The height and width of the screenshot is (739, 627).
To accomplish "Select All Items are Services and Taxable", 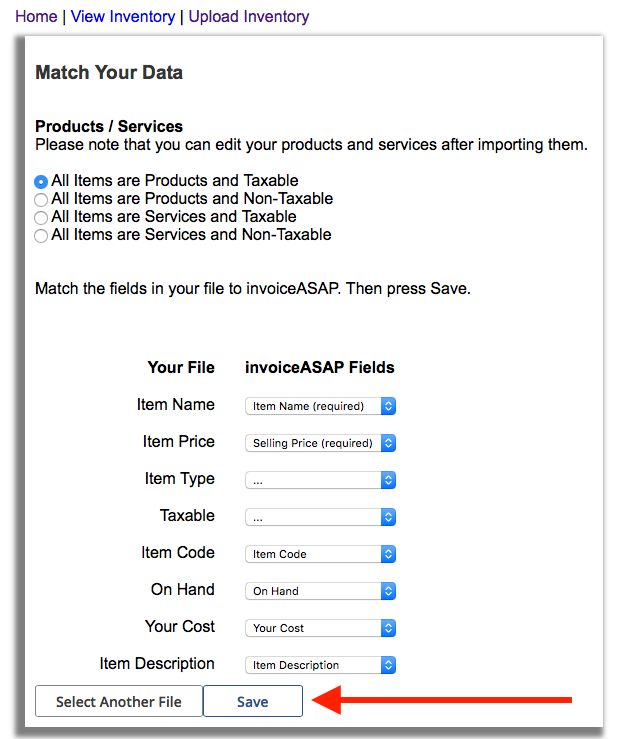I will (41, 218).
